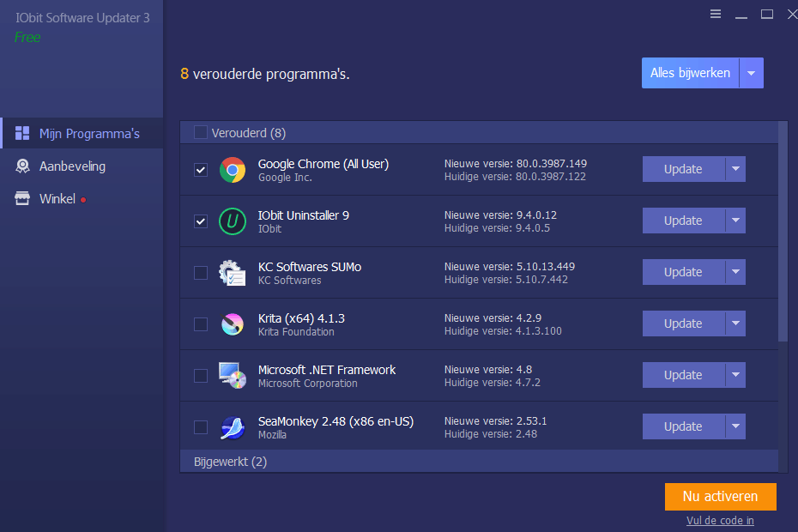Open the Vul de code in link
798x532 pixels.
[x=720, y=520]
